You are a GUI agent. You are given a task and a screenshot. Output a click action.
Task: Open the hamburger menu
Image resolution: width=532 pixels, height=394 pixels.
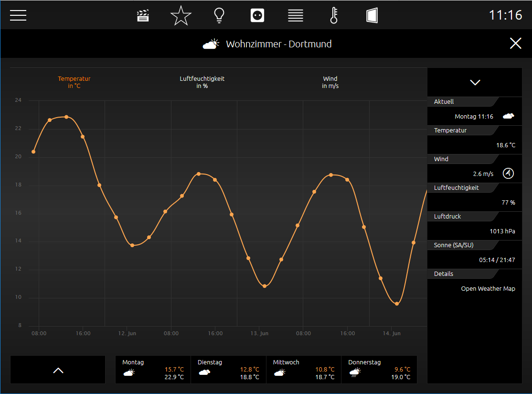click(18, 15)
